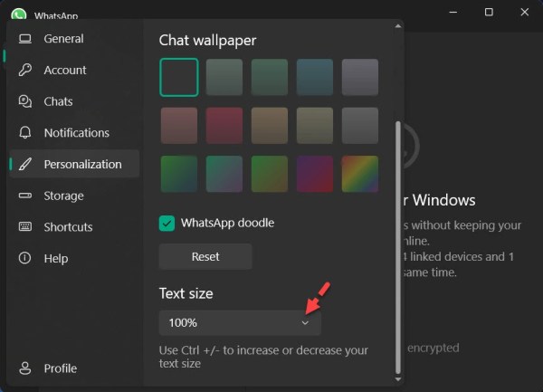Screen dimensions: 543x392
Task: Click the WhatsApp logo in title bar
Action: coord(19,14)
